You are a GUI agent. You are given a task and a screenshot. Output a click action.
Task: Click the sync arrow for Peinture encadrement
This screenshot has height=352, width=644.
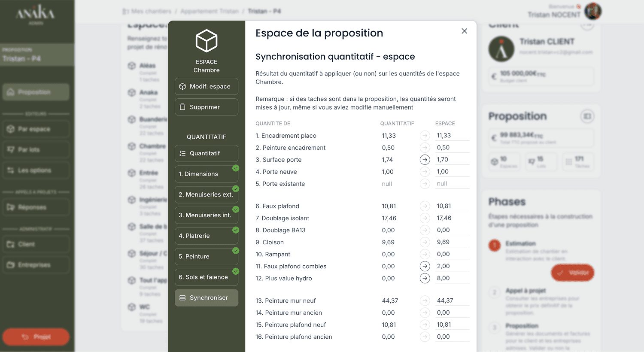(x=425, y=148)
